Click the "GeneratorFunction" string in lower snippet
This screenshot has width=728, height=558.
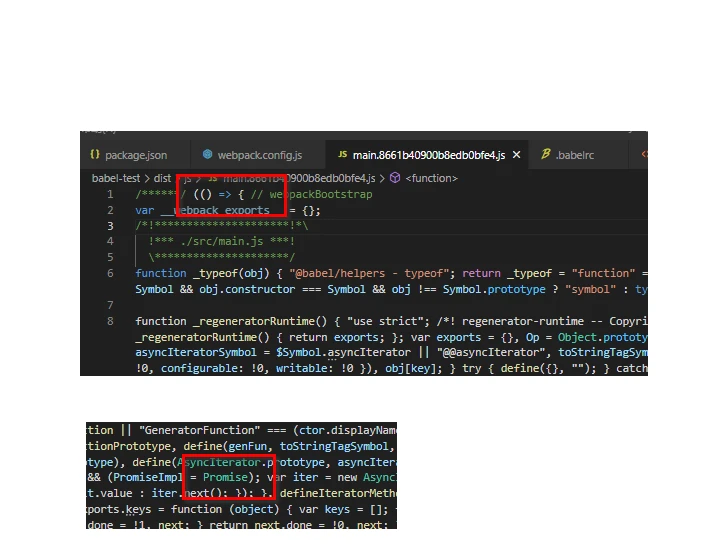pyautogui.click(x=199, y=430)
